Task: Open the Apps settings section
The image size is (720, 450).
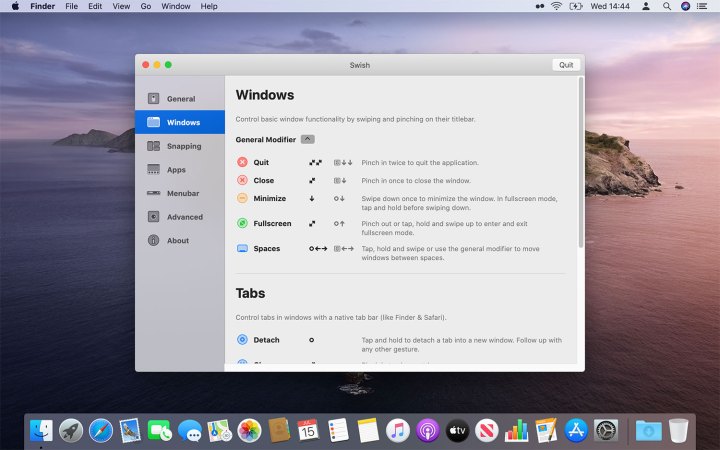Action: click(x=175, y=170)
